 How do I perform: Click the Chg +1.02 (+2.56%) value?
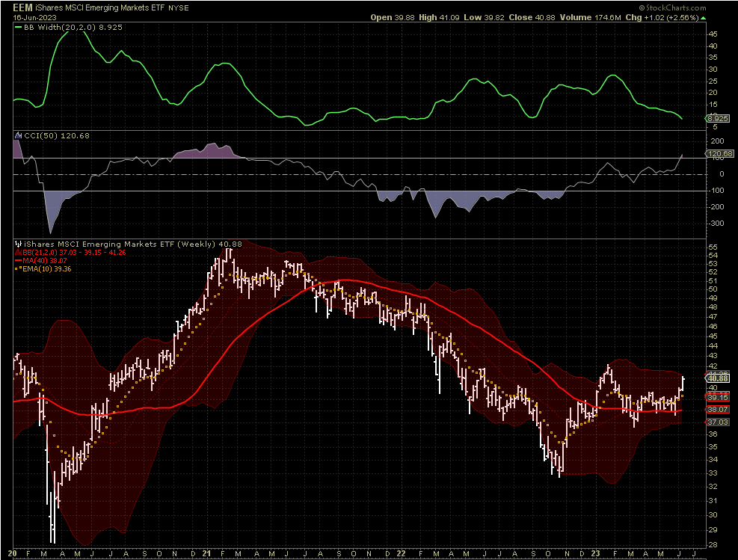pos(662,17)
